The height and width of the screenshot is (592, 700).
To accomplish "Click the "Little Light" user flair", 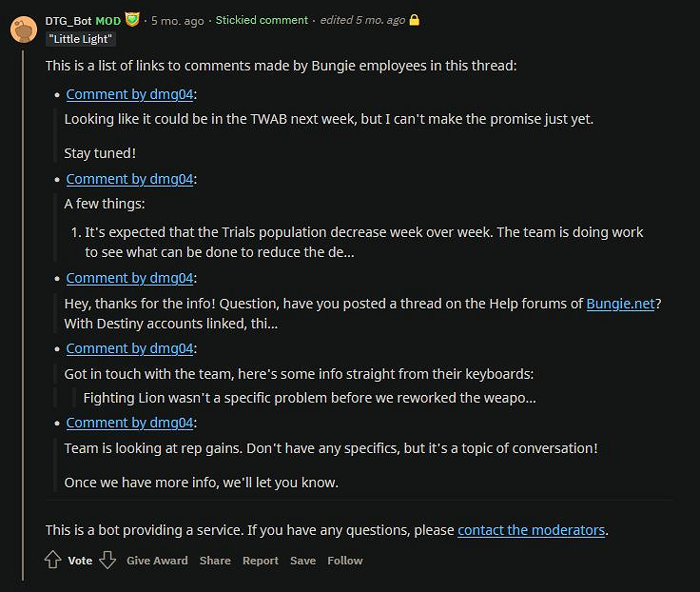I will [x=81, y=39].
